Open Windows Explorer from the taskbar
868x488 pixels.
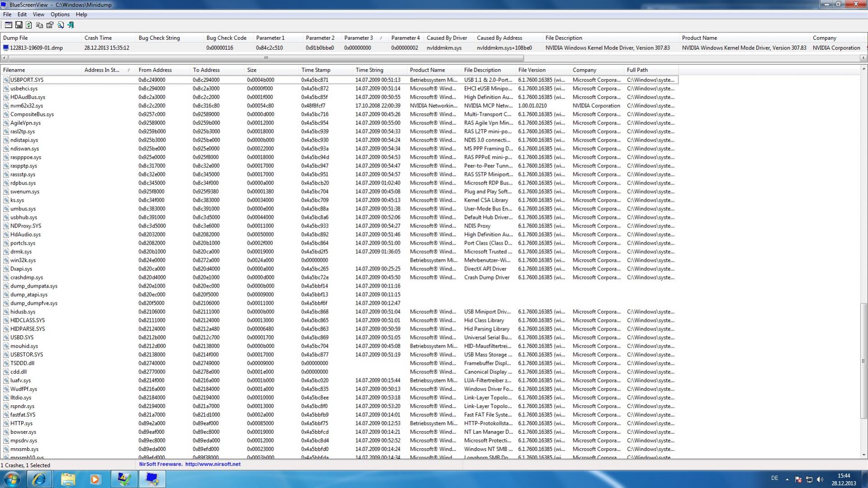(68, 479)
